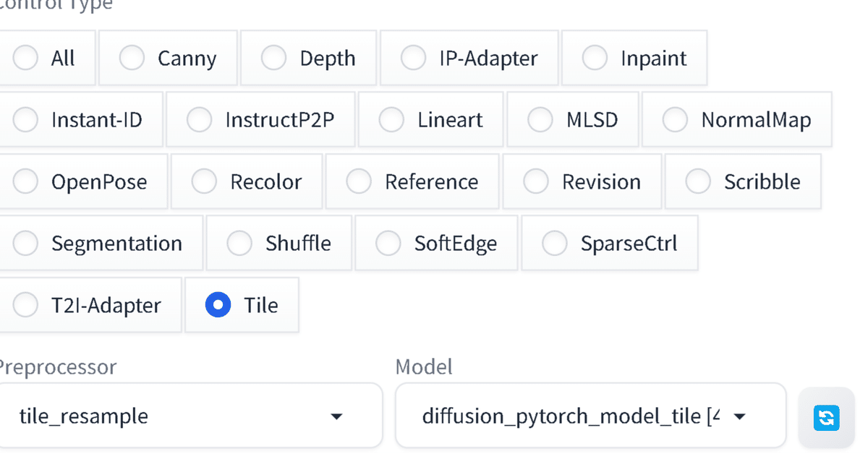Select Segmentation control type
Screen dimensions: 868x454
25,243
